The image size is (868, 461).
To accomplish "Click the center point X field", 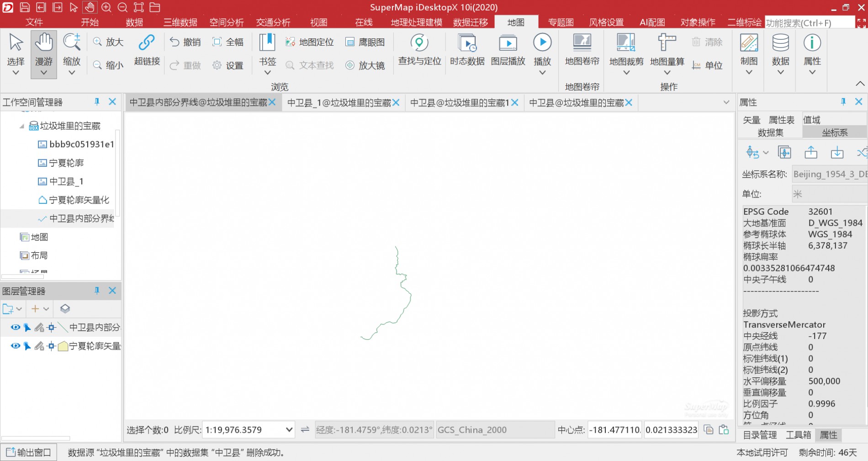I will click(x=615, y=429).
